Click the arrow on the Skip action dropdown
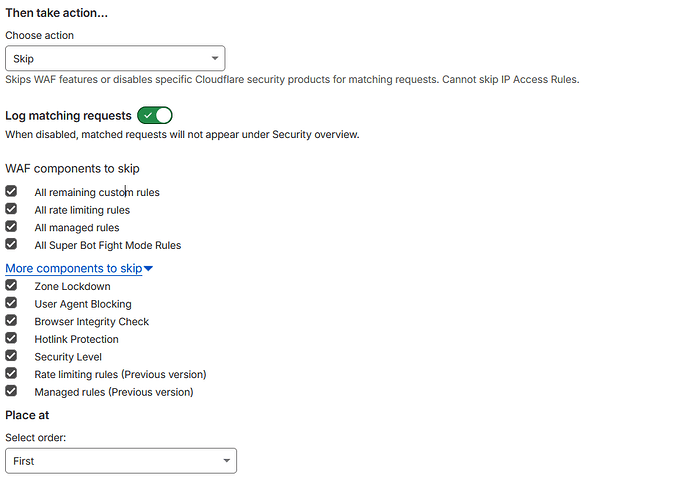This screenshot has width=690, height=496. tap(215, 59)
